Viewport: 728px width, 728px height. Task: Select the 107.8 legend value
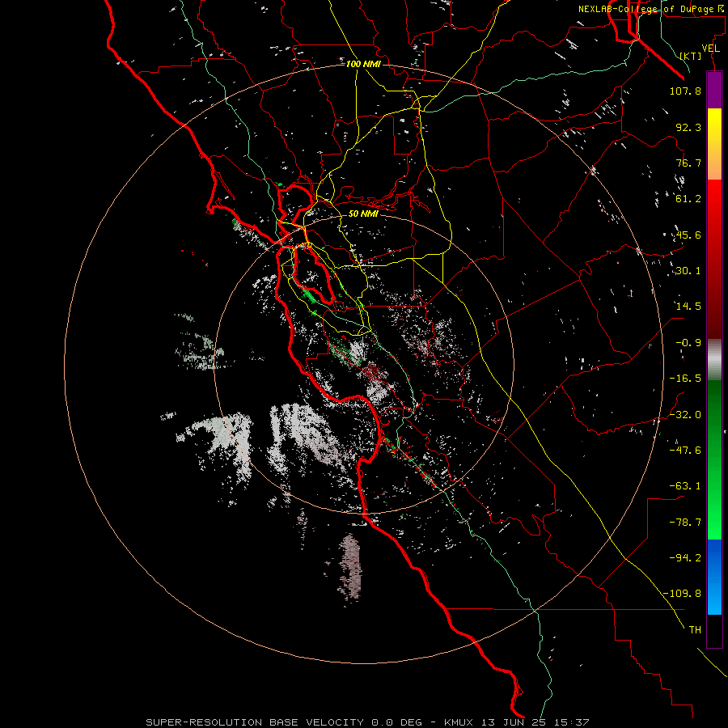(x=685, y=91)
